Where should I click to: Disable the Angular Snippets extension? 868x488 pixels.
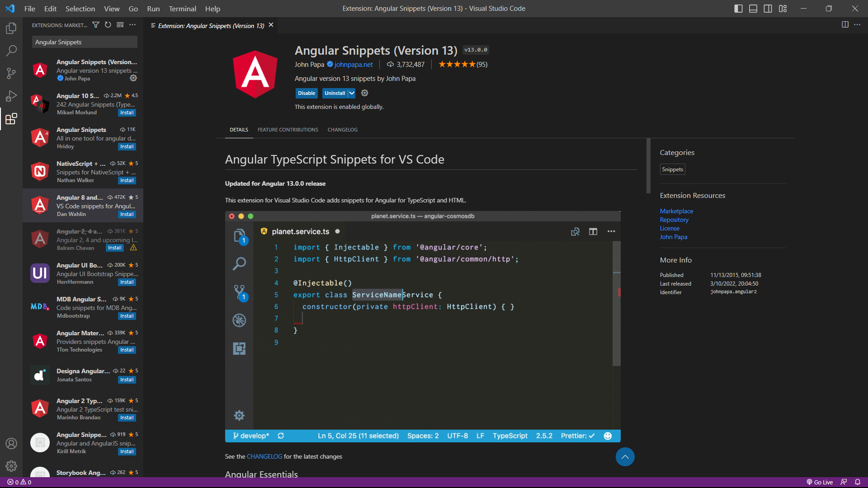tap(307, 93)
